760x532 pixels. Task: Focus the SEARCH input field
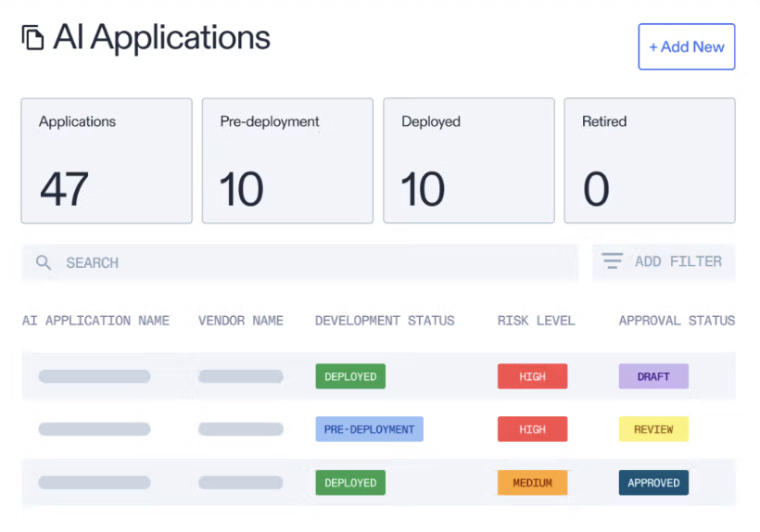coord(300,262)
